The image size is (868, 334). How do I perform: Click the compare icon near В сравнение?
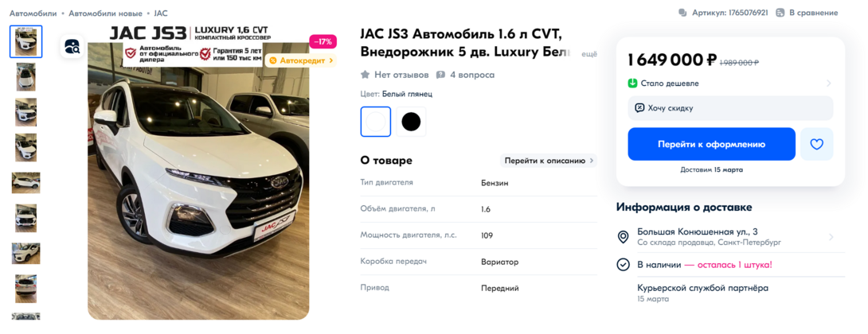[780, 13]
